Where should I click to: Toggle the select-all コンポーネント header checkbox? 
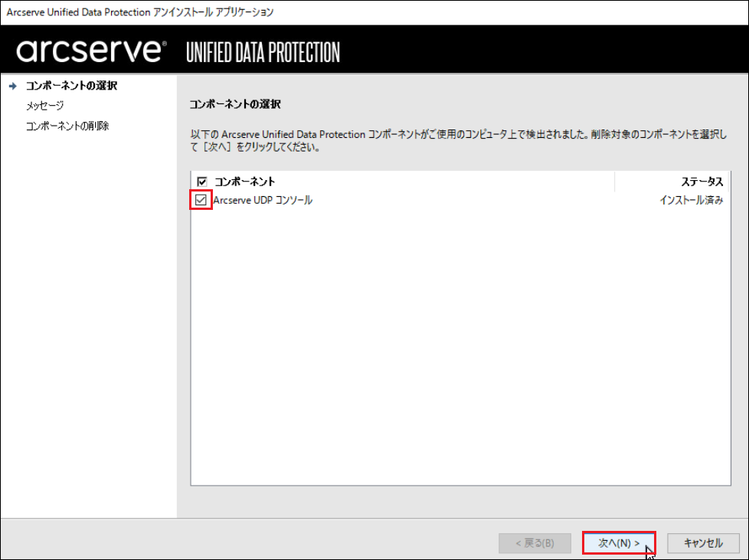click(x=202, y=182)
